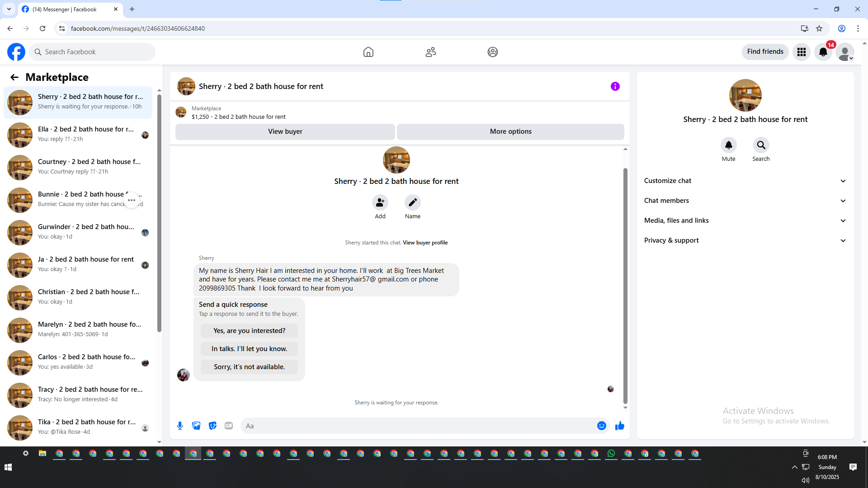Mute this conversation with the bell

[x=728, y=145]
